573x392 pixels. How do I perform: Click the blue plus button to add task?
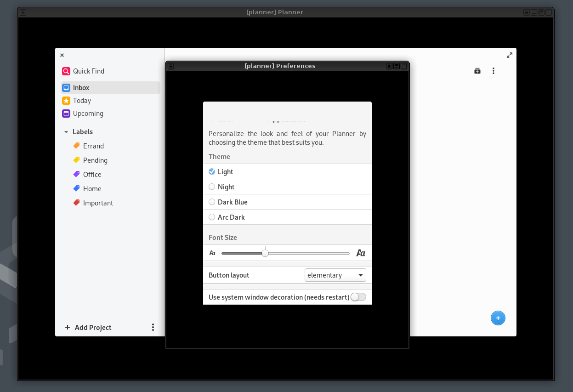pos(498,318)
